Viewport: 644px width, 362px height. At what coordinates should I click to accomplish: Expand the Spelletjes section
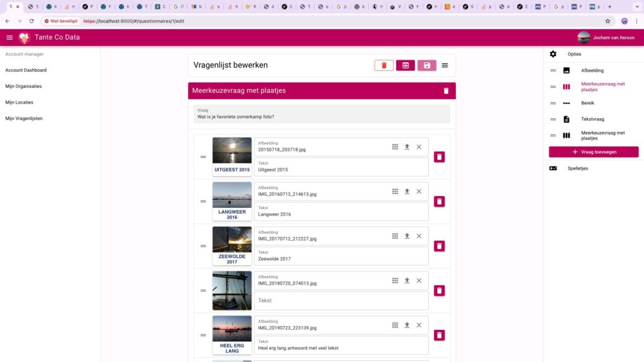coord(577,168)
